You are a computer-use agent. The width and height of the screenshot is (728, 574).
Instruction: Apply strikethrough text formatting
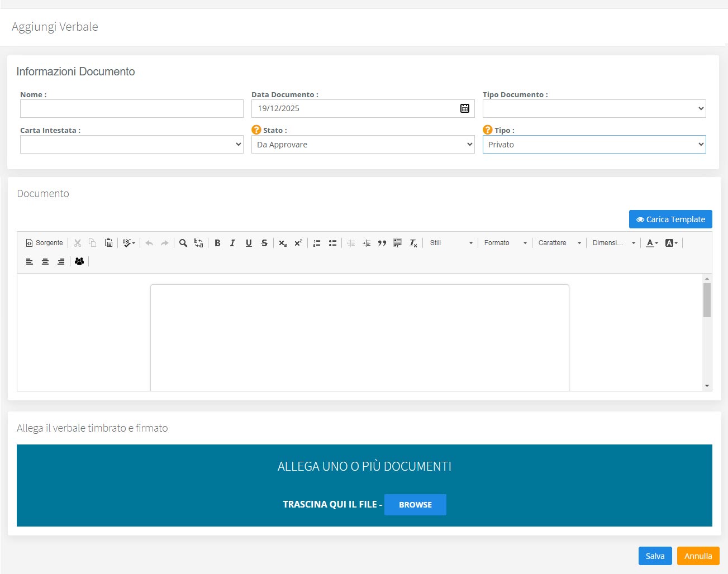point(264,243)
